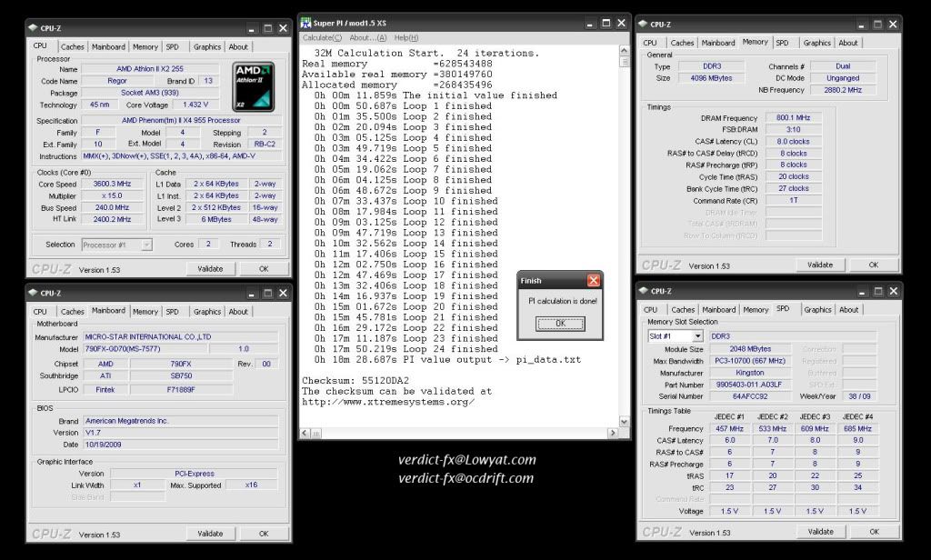Click the Super PI scrollbar up arrow
Image resolution: width=931 pixels, height=560 pixels.
tap(624, 51)
